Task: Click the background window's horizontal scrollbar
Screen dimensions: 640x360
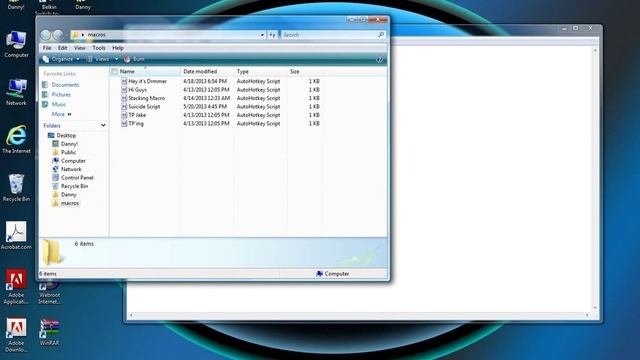Action: 359,315
